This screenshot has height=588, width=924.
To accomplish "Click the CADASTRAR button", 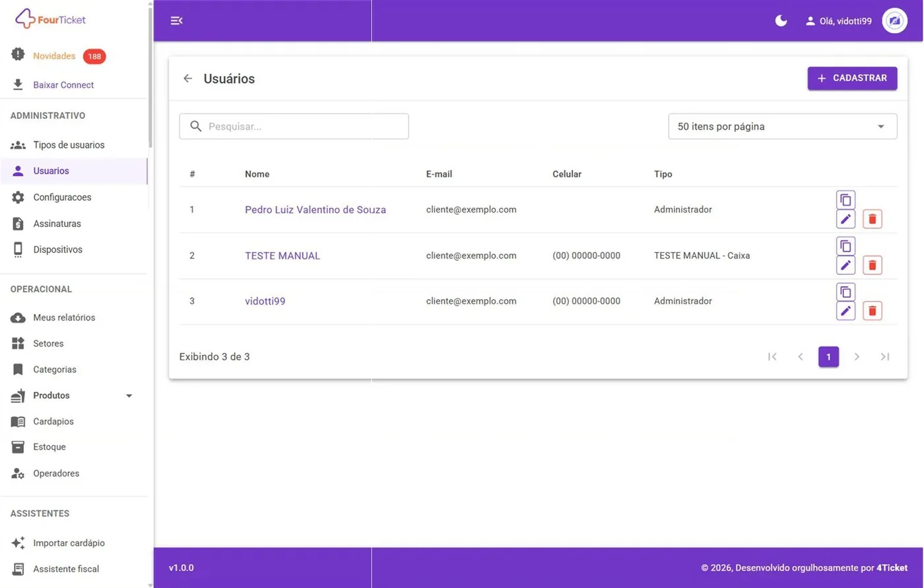I will [852, 78].
